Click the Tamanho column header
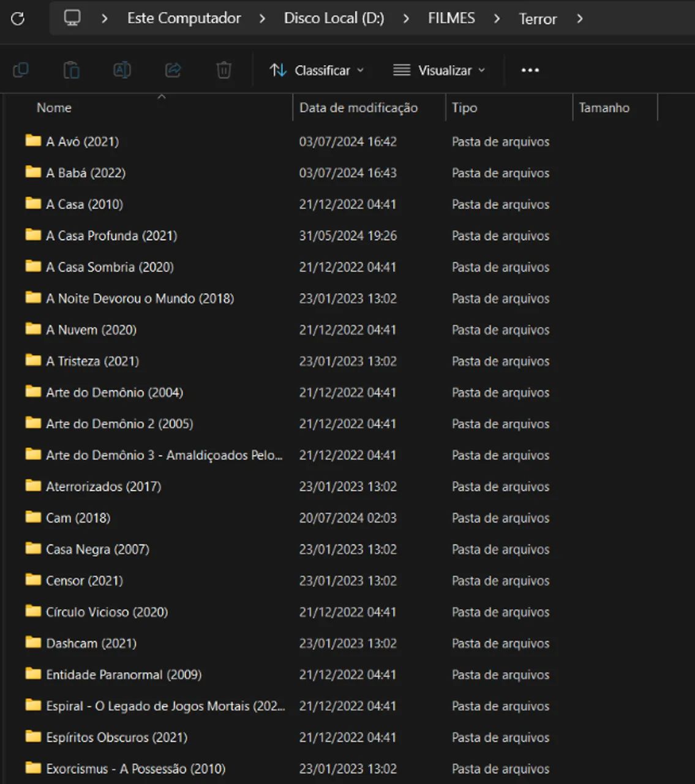The height and width of the screenshot is (784, 695). point(604,108)
